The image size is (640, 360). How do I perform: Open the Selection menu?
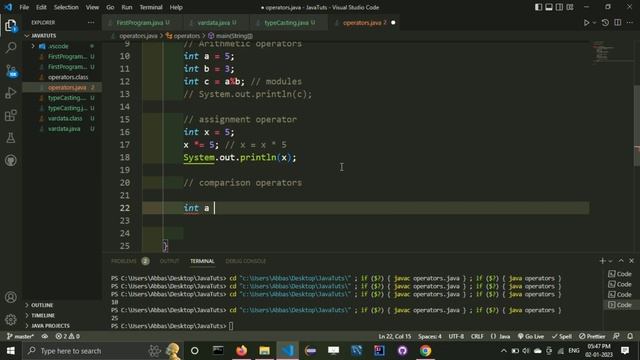click(x=66, y=7)
